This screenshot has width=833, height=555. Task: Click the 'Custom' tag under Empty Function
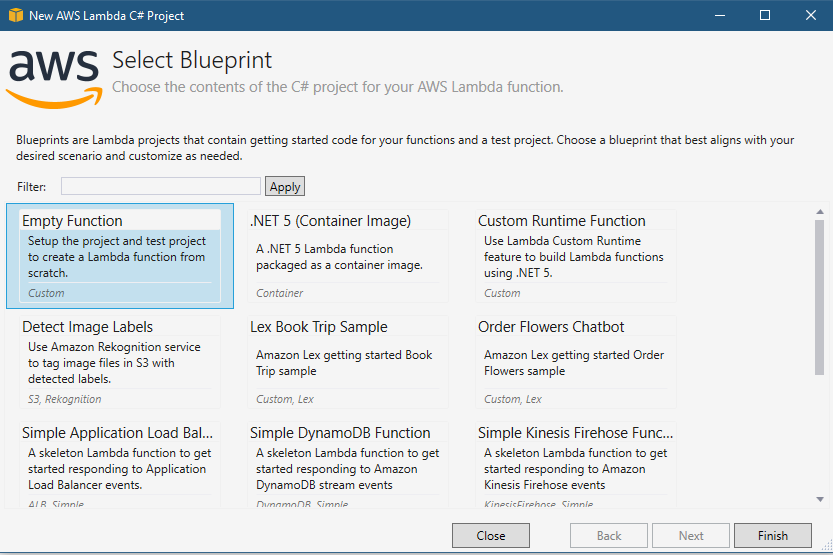[x=46, y=293]
